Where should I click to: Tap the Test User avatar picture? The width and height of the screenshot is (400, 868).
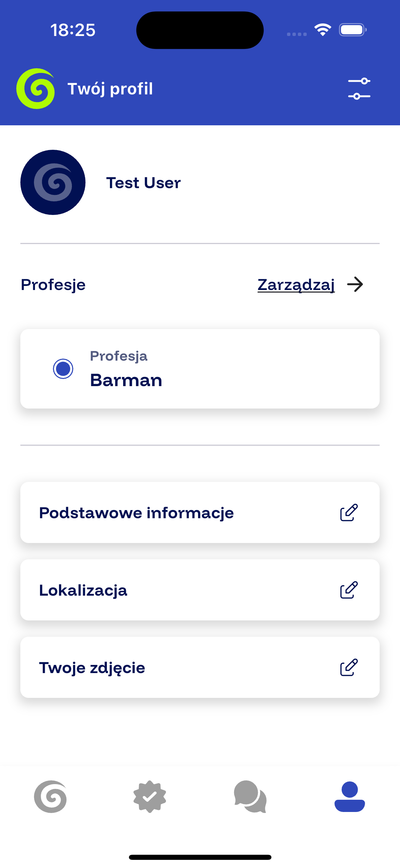click(53, 182)
